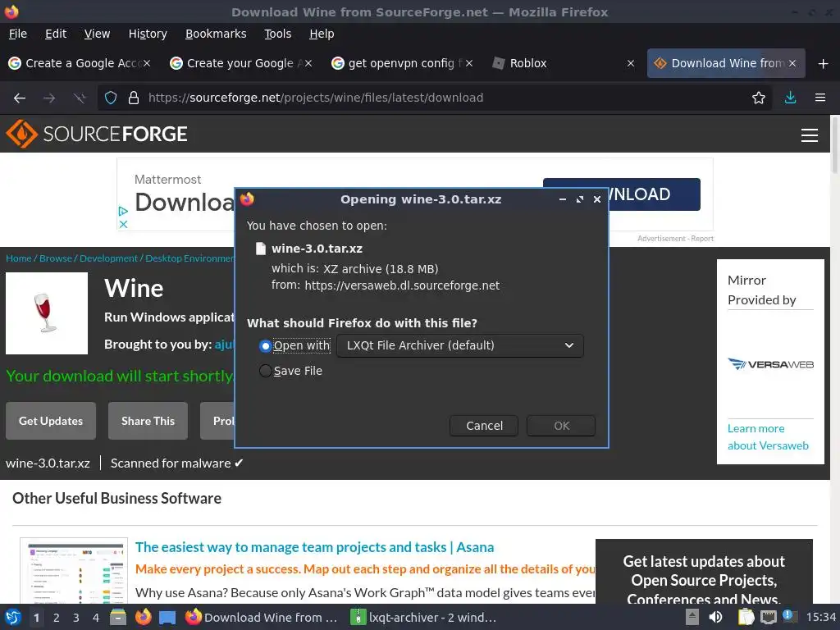Click the Development breadcrumb link
Image resolution: width=840 pixels, height=630 pixels.
(109, 258)
